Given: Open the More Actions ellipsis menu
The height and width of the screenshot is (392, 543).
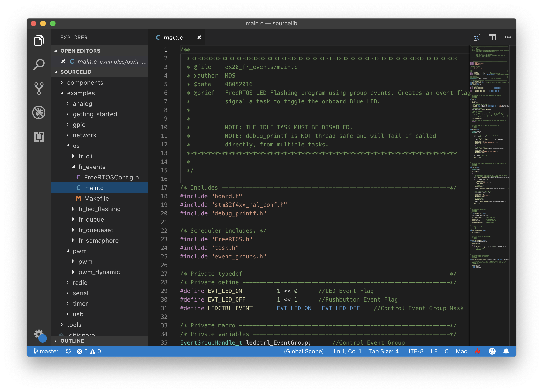Looking at the screenshot, I should click(508, 37).
